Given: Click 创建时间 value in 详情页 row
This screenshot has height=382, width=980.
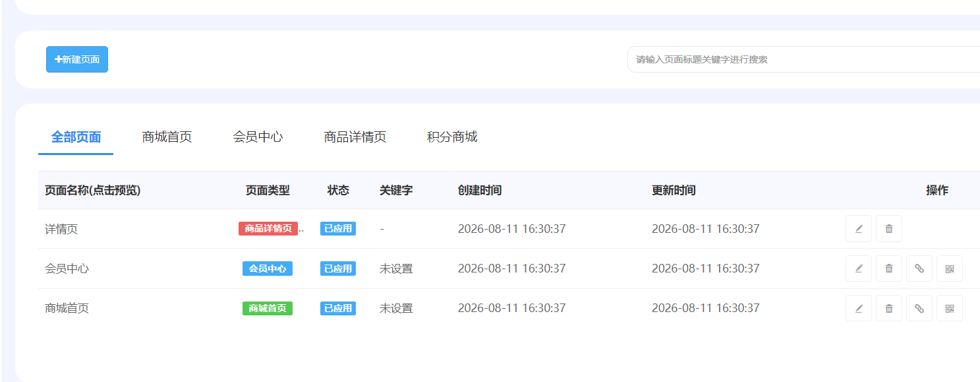Looking at the screenshot, I should click(512, 229).
